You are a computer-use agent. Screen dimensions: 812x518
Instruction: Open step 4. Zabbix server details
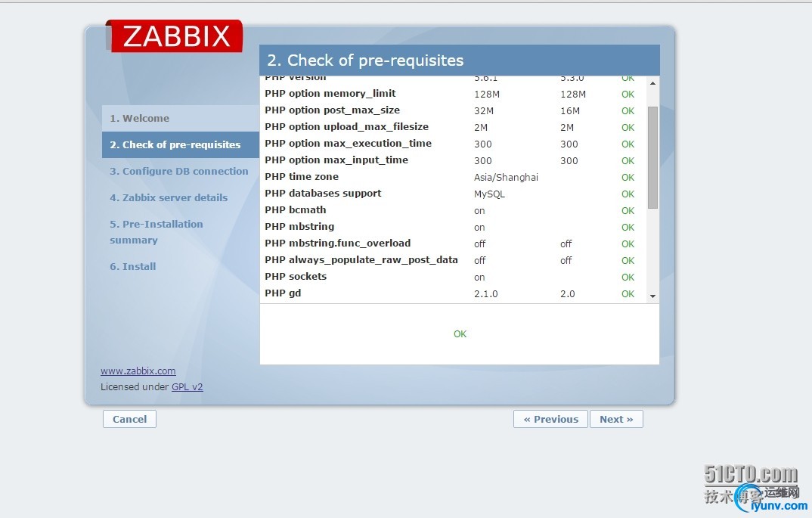[169, 197]
